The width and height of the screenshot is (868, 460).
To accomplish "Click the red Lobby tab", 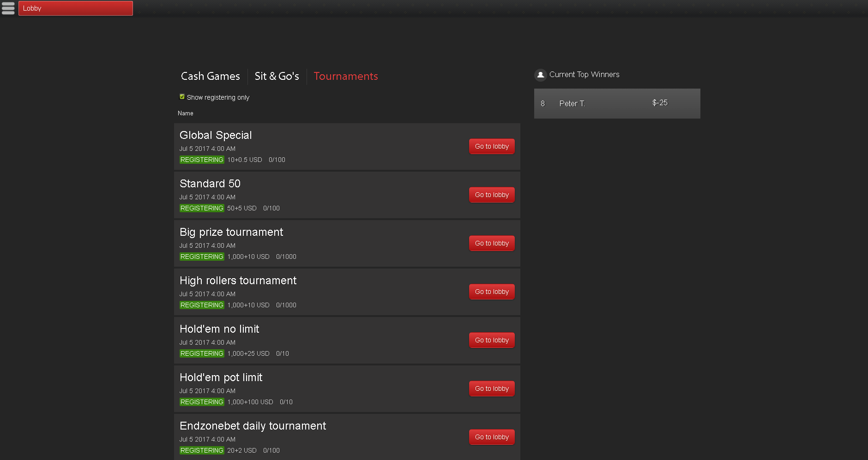I will [x=76, y=8].
